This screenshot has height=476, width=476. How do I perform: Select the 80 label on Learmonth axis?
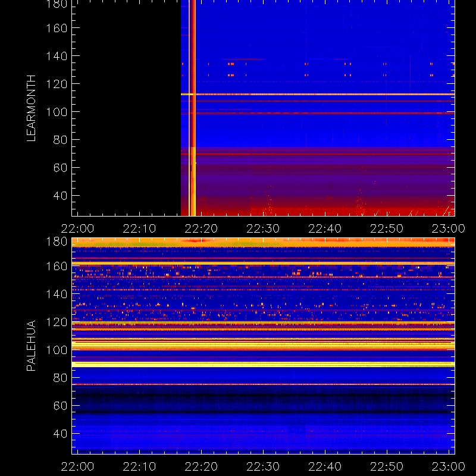click(x=60, y=140)
